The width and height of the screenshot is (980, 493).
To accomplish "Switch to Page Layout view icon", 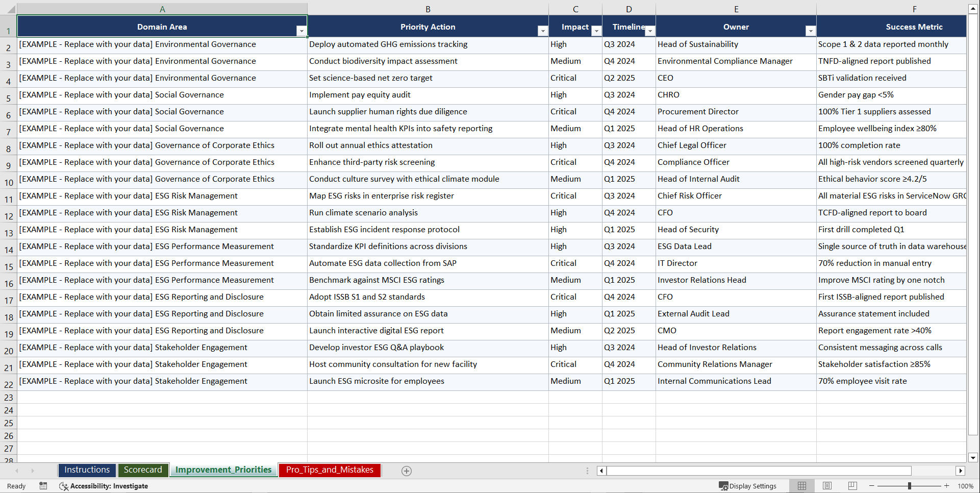I will 827,486.
